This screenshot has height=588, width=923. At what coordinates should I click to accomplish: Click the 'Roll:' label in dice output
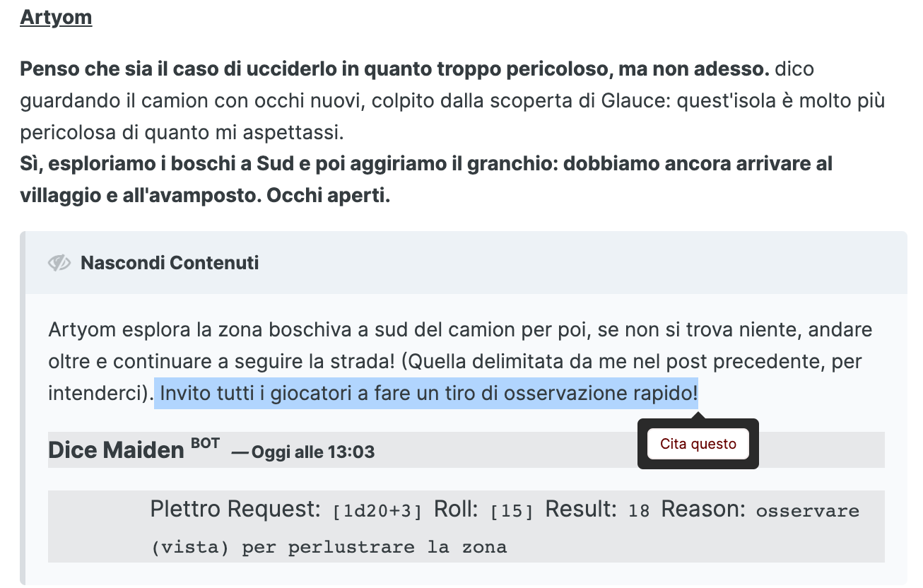[458, 510]
